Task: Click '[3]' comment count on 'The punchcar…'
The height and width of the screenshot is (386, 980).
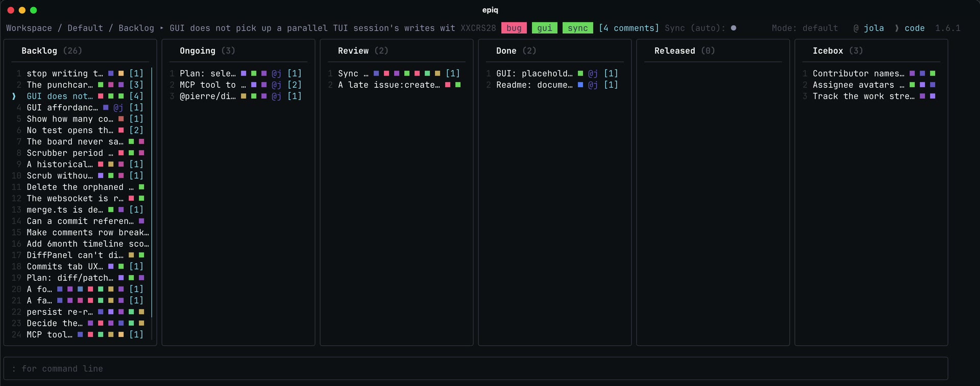Action: tap(136, 85)
